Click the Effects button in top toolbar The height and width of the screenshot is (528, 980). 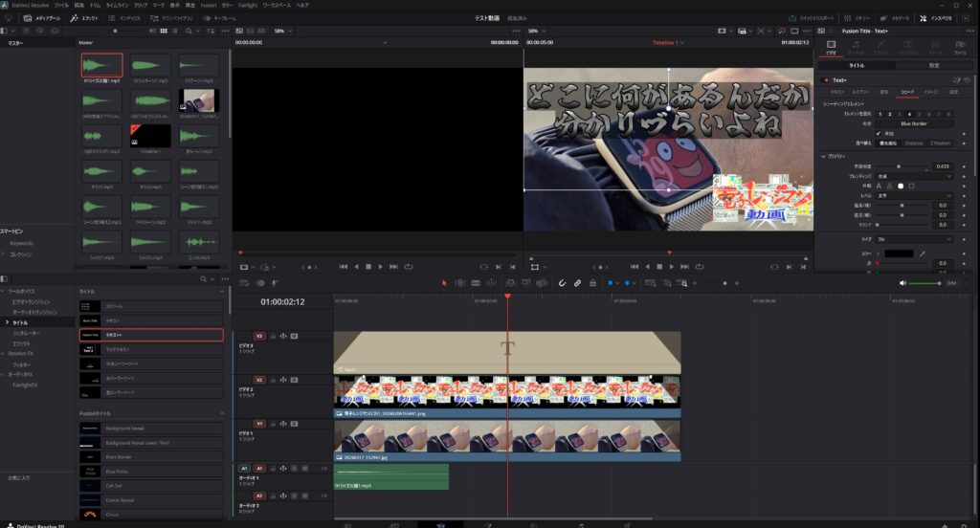84,18
